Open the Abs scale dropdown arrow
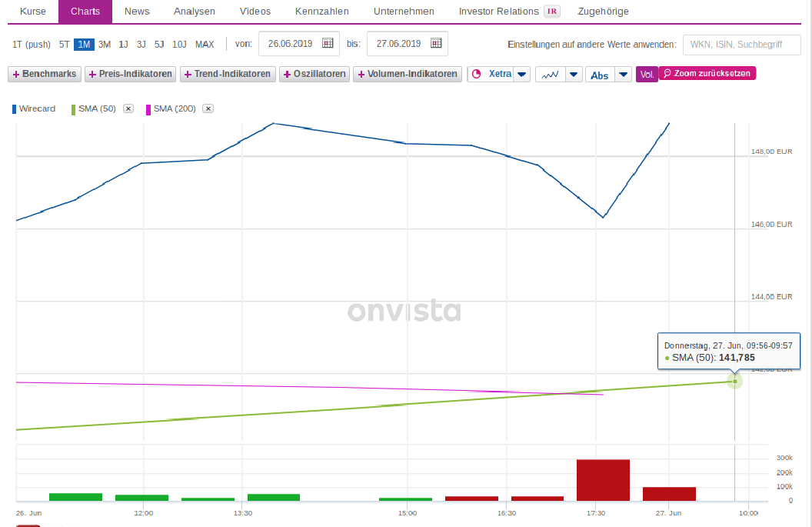Screen dimensions: 812x527 click(621, 74)
